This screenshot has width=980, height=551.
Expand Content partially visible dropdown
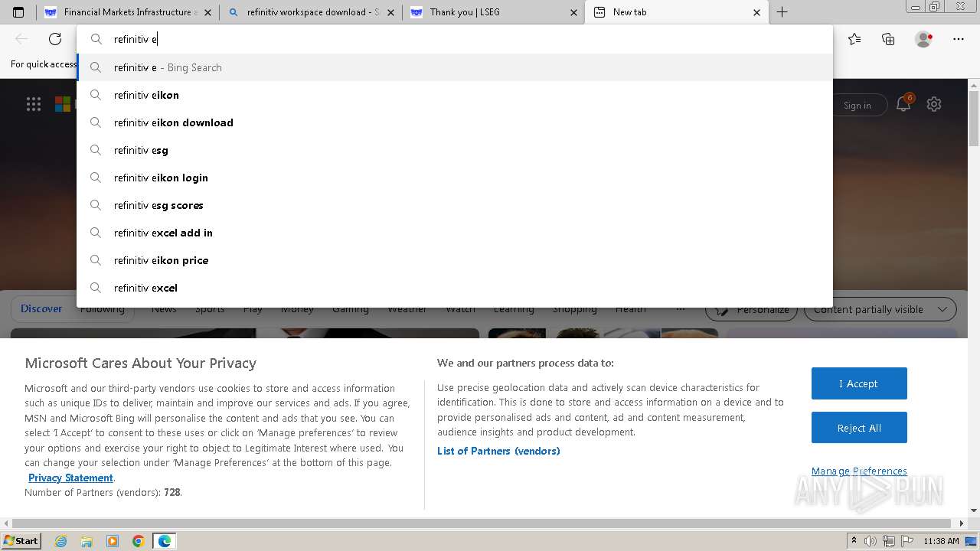880,309
